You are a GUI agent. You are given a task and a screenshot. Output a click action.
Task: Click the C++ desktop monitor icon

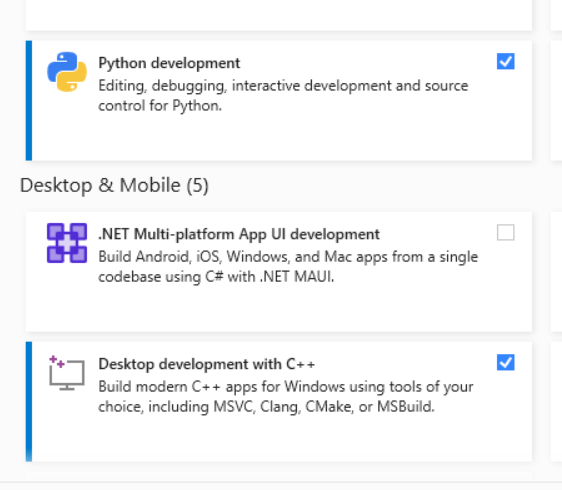[67, 373]
